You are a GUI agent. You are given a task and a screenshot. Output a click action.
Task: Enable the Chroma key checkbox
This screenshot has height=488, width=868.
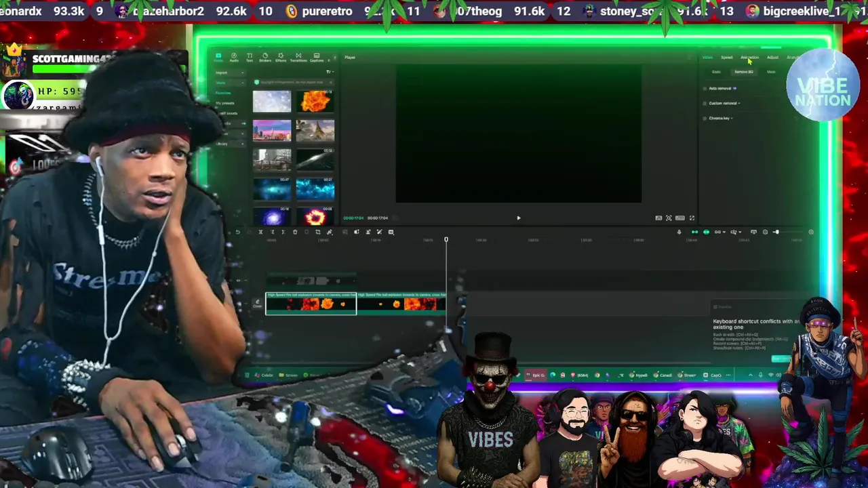[705, 119]
